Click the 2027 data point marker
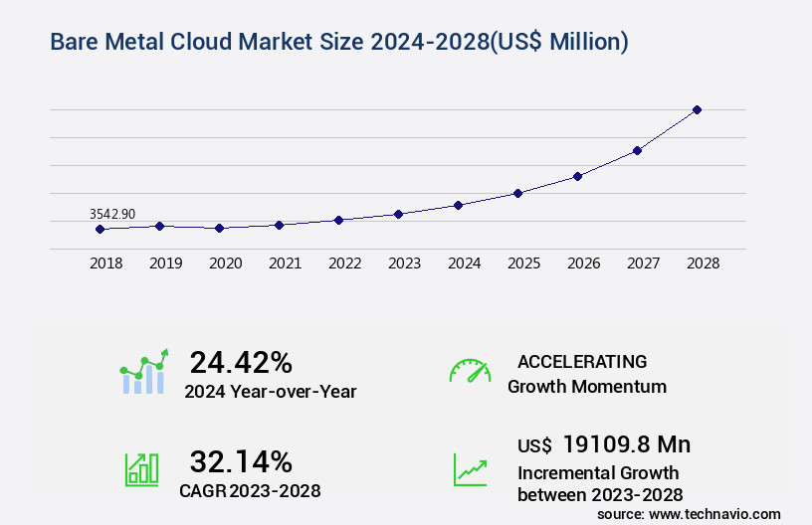 637,150
